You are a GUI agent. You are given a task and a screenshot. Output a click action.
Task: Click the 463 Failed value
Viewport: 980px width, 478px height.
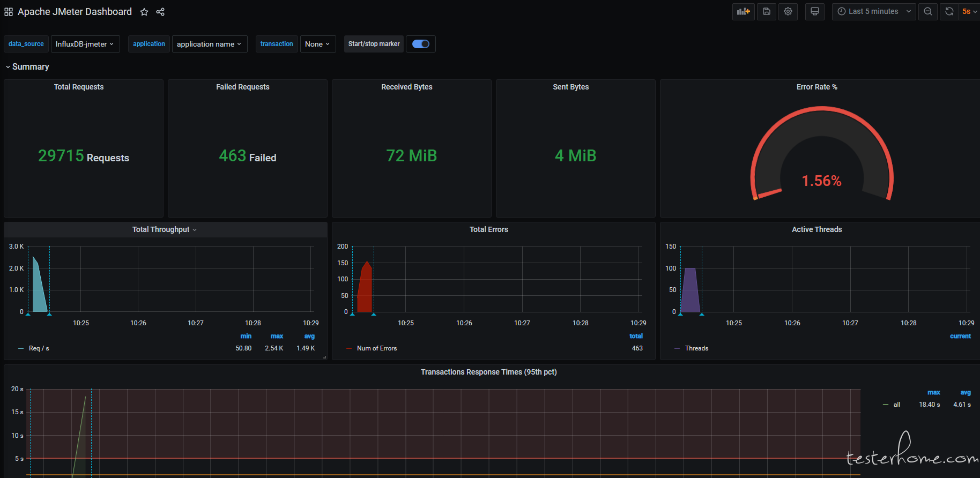click(x=248, y=156)
